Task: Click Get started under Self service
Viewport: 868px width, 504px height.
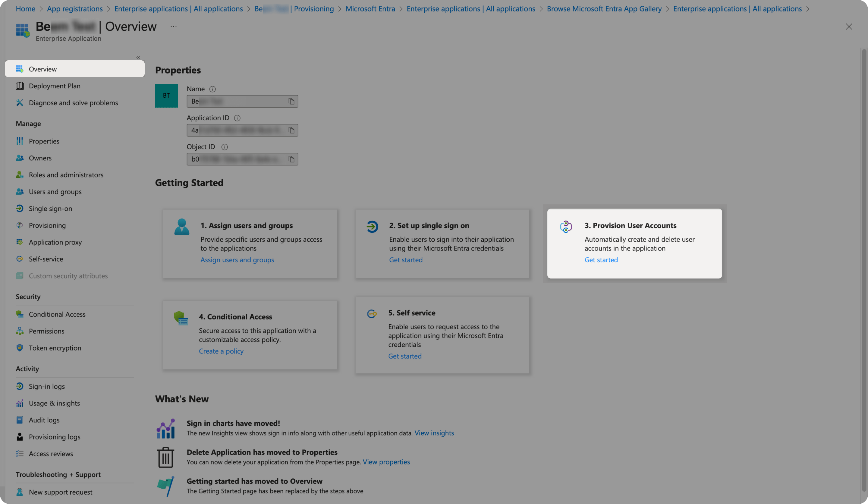Action: (405, 356)
